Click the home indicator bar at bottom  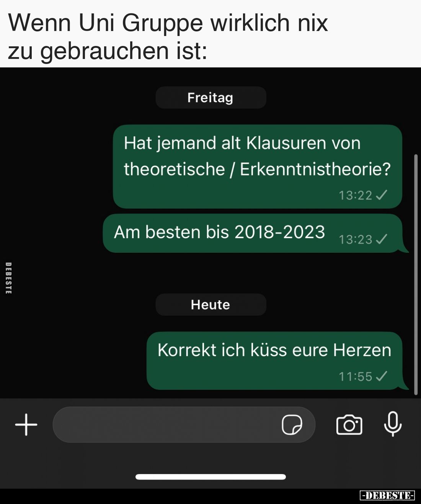pyautogui.click(x=210, y=477)
